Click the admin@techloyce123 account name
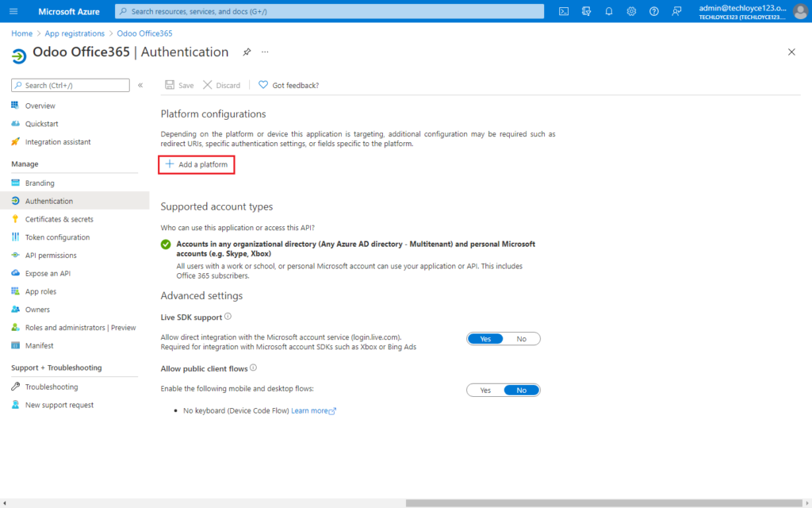Viewport: 812px width, 508px height. point(742,8)
